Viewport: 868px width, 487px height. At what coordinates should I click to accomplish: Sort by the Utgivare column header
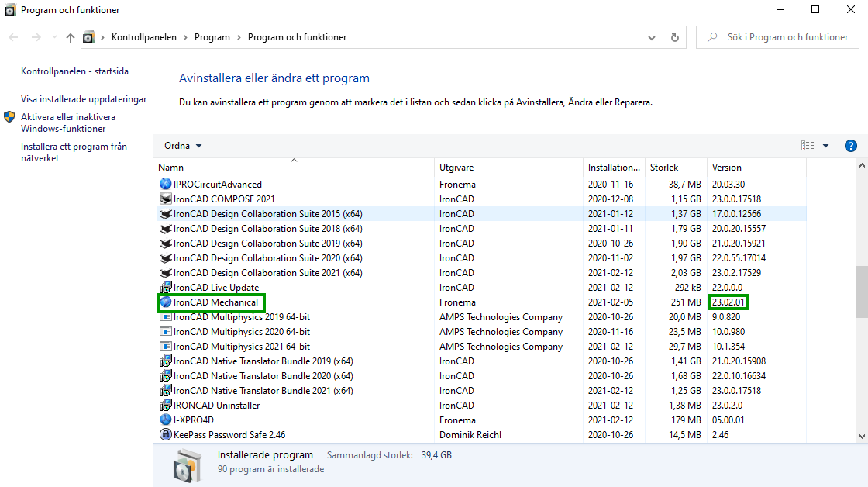508,168
